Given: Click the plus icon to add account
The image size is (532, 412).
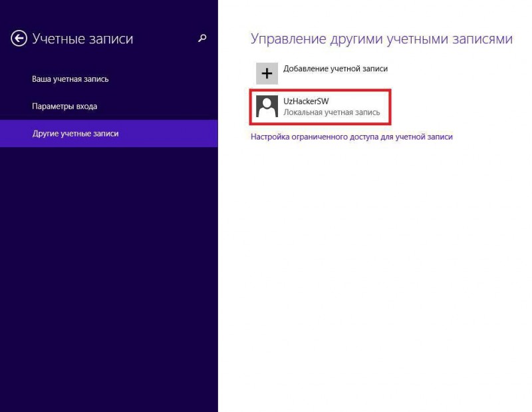Looking at the screenshot, I should pyautogui.click(x=267, y=73).
